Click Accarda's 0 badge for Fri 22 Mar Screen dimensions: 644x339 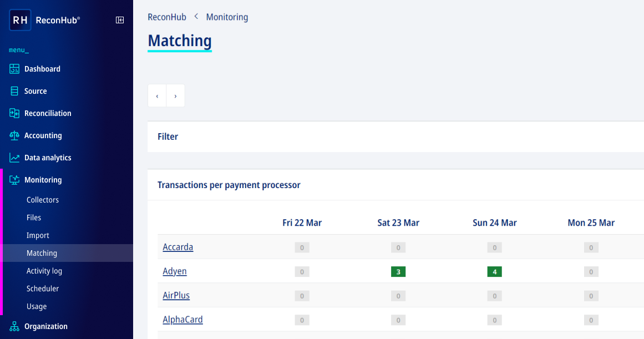(302, 247)
